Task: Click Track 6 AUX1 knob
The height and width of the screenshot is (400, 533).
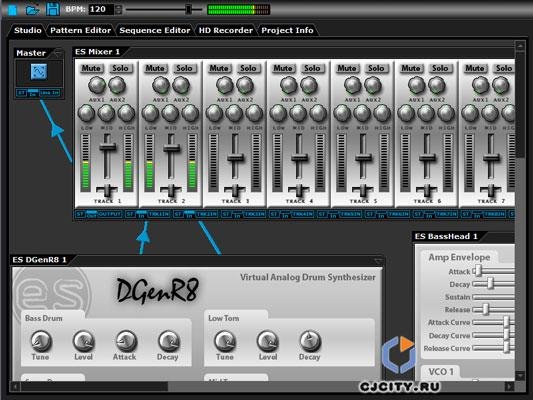Action: (416, 85)
